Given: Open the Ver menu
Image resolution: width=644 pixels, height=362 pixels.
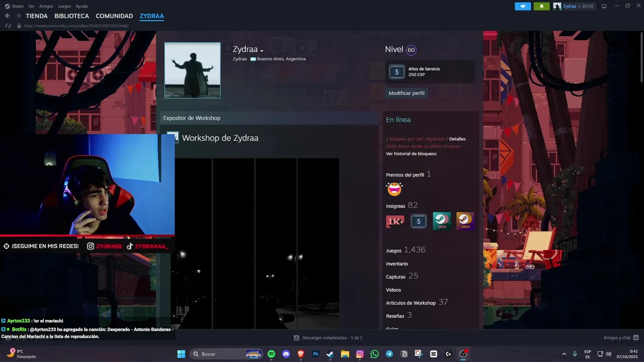Looking at the screenshot, I should pos(31,6).
